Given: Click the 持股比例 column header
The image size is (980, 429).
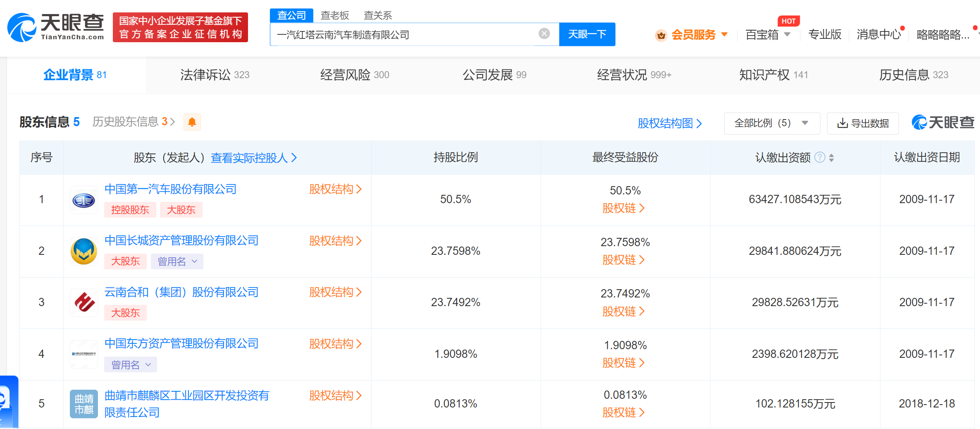Looking at the screenshot, I should pos(455,157).
